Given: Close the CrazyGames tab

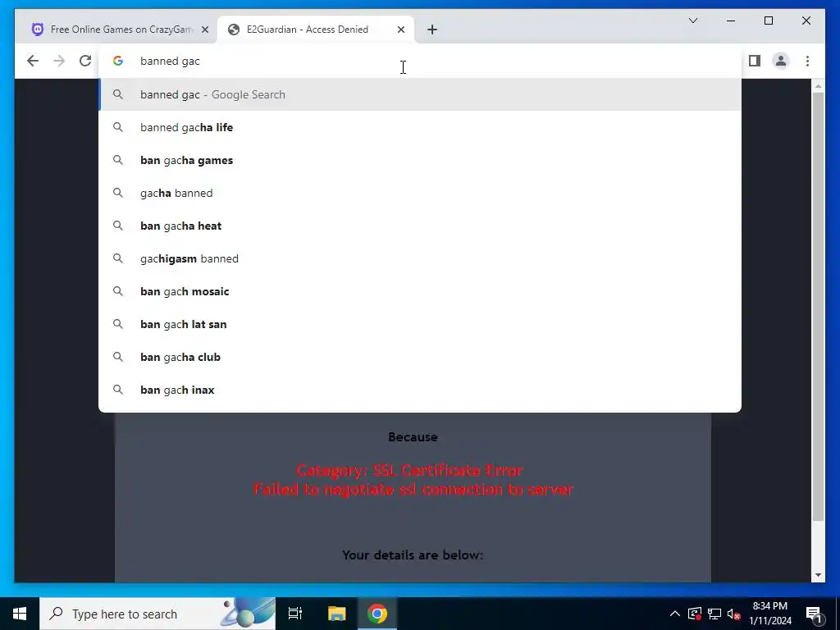Looking at the screenshot, I should point(204,30).
